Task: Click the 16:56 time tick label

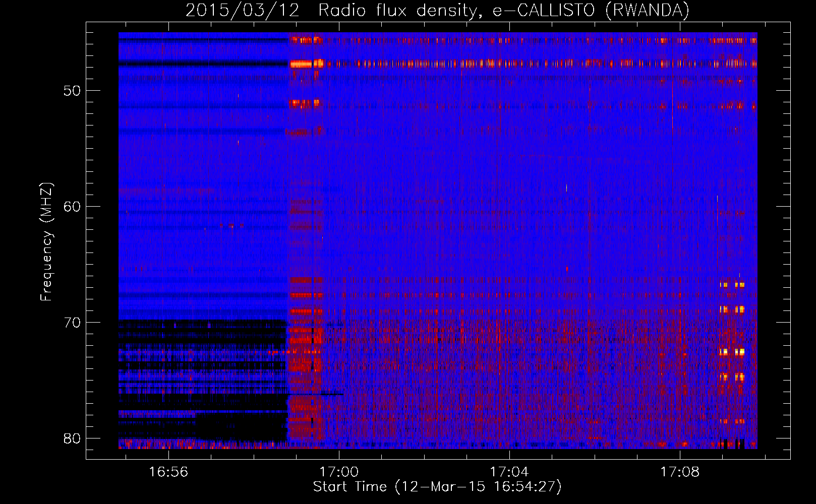Action: coord(168,472)
